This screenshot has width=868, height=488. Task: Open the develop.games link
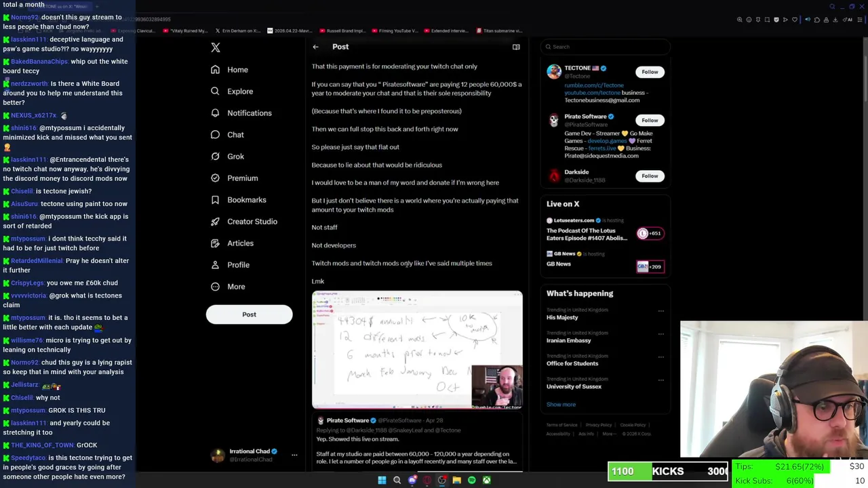coord(608,141)
